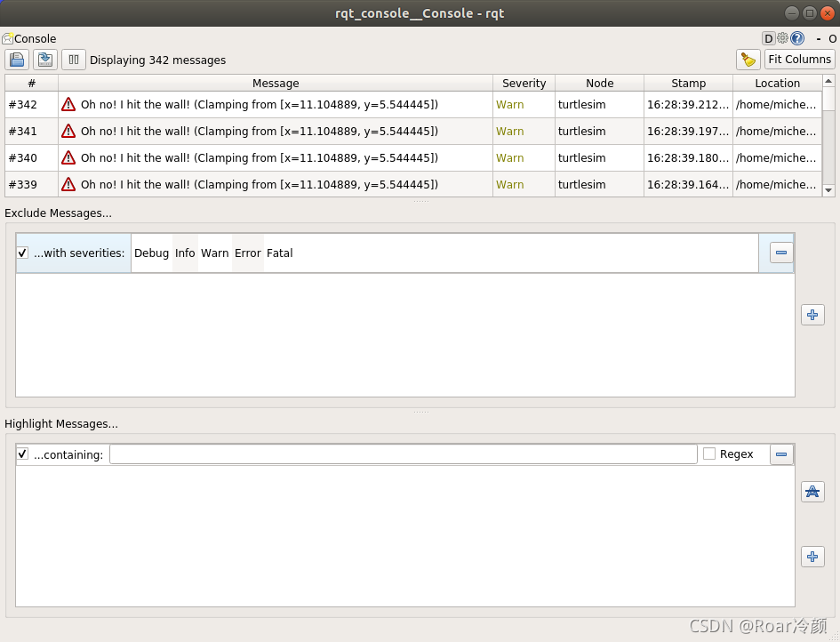Screen dimensions: 840x642
Task: Maximize the rqt window
Action: pyautogui.click(x=810, y=12)
